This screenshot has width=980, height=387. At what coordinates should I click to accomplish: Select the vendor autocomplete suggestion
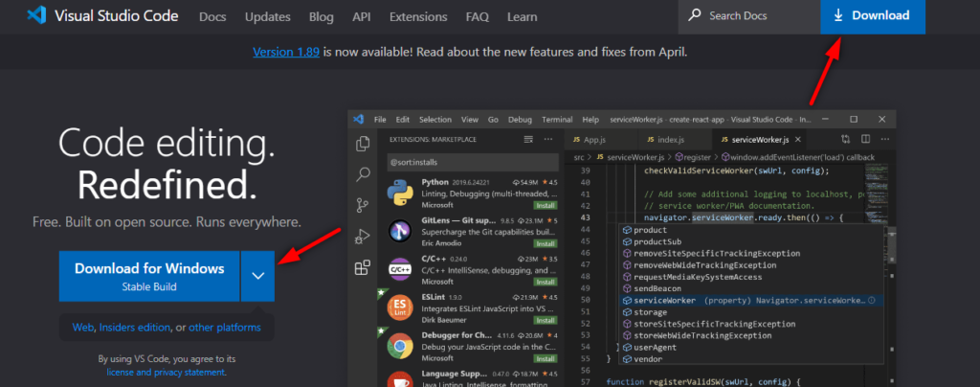click(752, 359)
